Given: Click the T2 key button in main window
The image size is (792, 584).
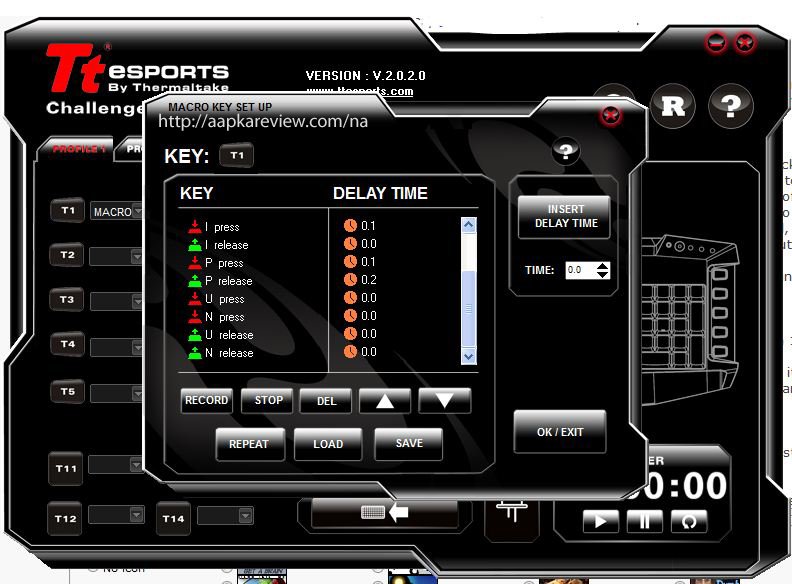Looking at the screenshot, I should pyautogui.click(x=67, y=255).
